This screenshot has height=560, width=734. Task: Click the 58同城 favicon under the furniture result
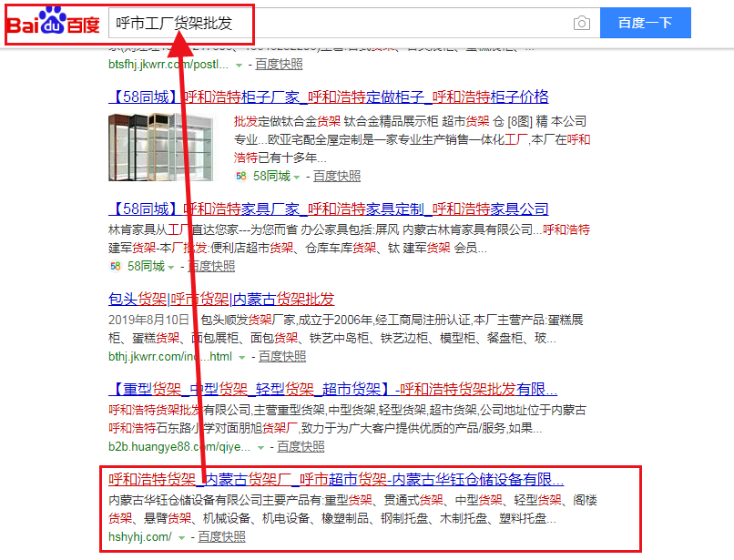[x=116, y=267]
